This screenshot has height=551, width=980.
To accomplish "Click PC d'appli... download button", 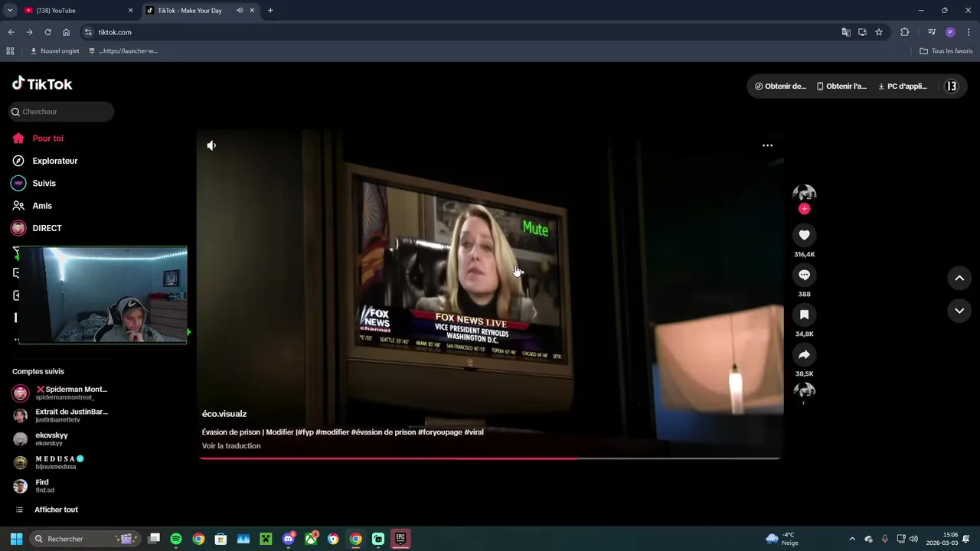I will [x=903, y=86].
